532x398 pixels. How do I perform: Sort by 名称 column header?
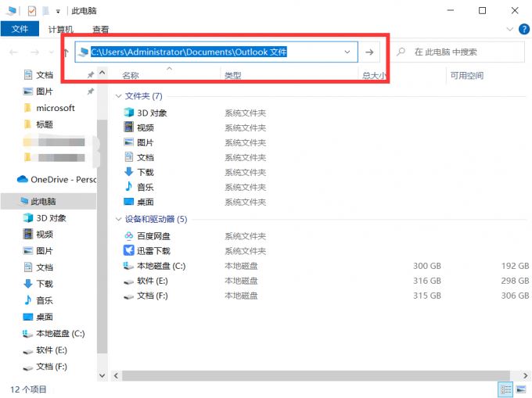click(131, 76)
